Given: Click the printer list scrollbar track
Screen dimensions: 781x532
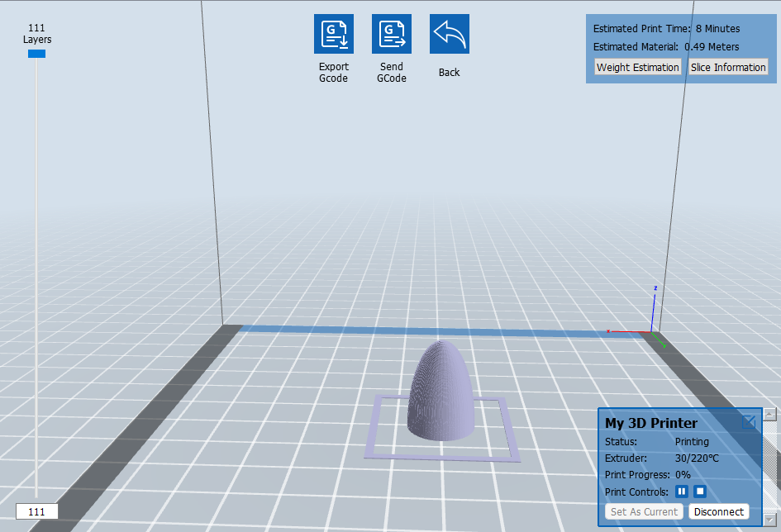Looking at the screenshot, I should pos(770,467).
